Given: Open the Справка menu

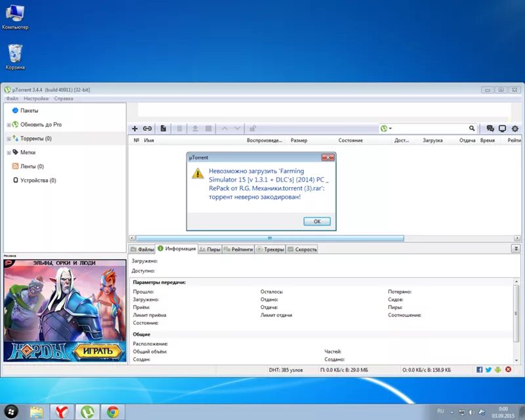Looking at the screenshot, I should coord(64,98).
